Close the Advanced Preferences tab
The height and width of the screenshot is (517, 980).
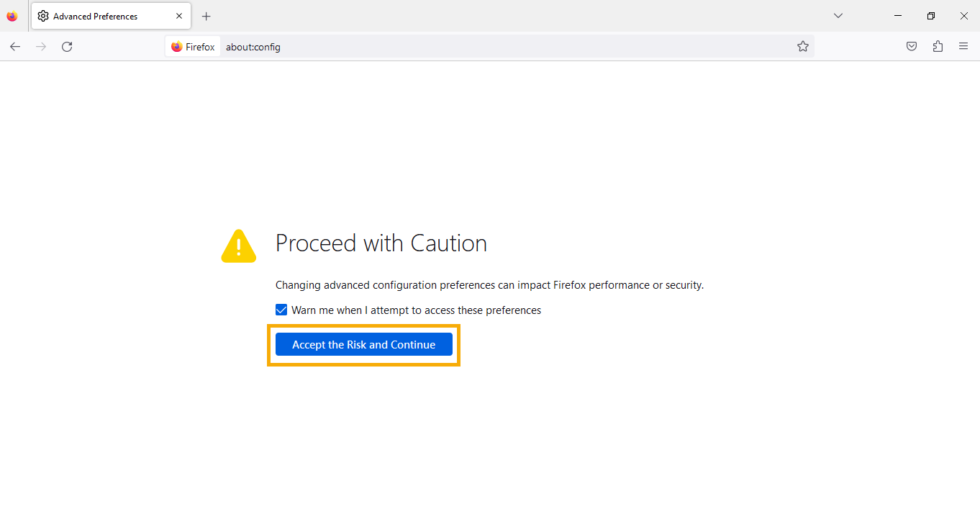pyautogui.click(x=179, y=16)
